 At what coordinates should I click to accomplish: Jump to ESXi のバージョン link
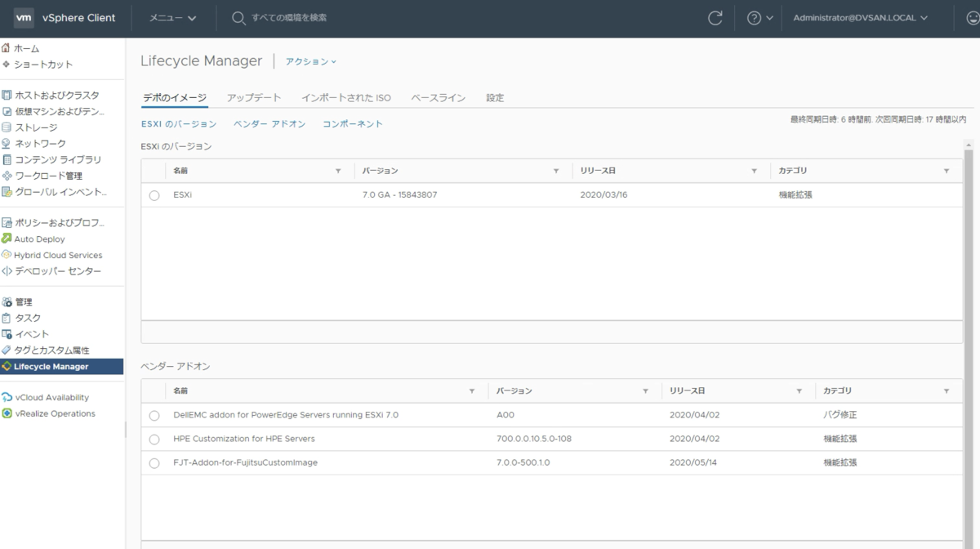tap(179, 124)
